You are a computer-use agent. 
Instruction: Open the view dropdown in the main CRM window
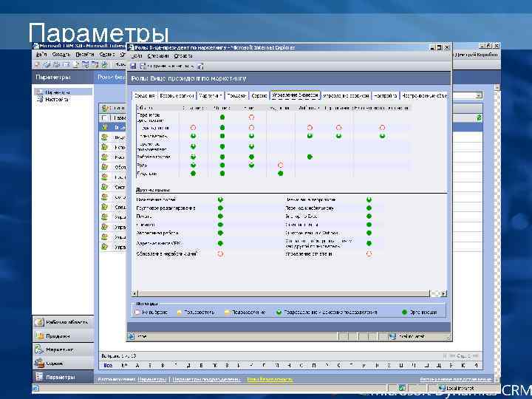(478, 95)
